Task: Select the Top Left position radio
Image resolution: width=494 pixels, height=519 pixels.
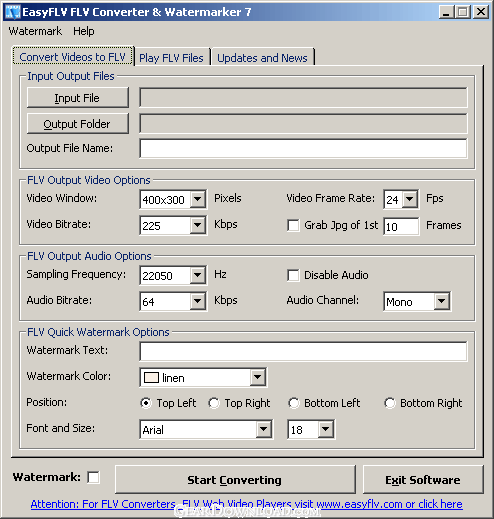Action: [146, 403]
